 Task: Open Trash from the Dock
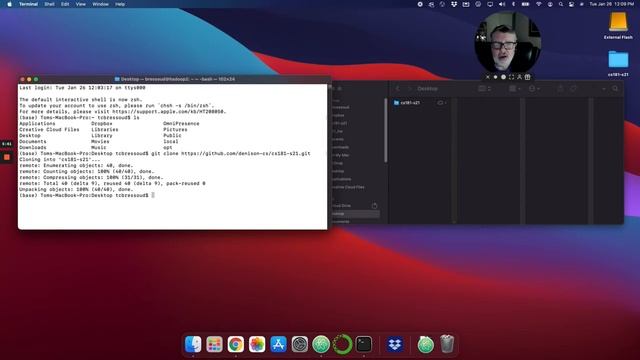[447, 344]
